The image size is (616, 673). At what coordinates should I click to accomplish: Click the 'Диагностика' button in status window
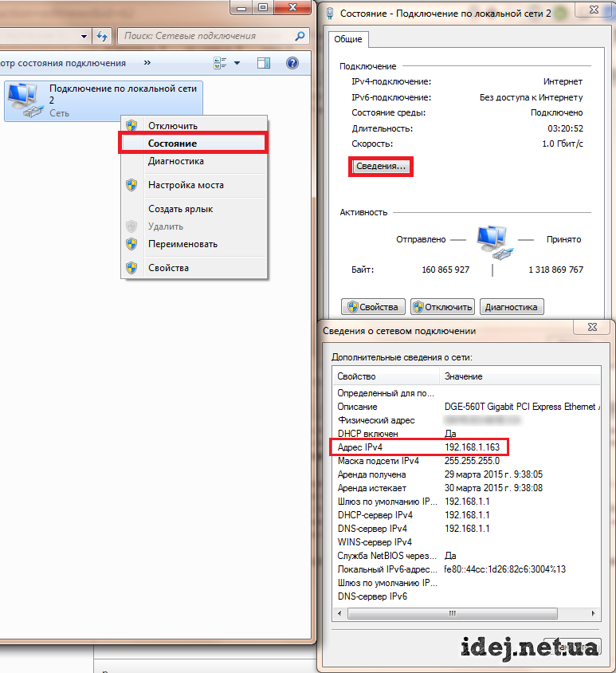512,307
